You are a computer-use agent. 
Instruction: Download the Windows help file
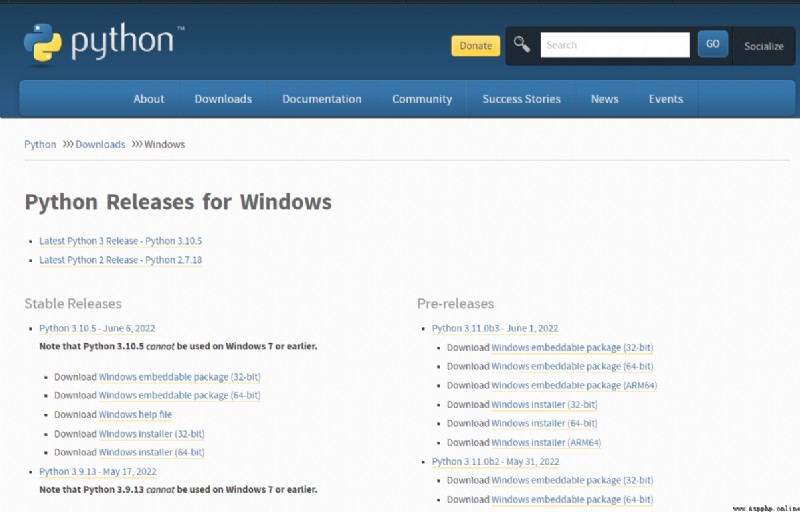135,415
